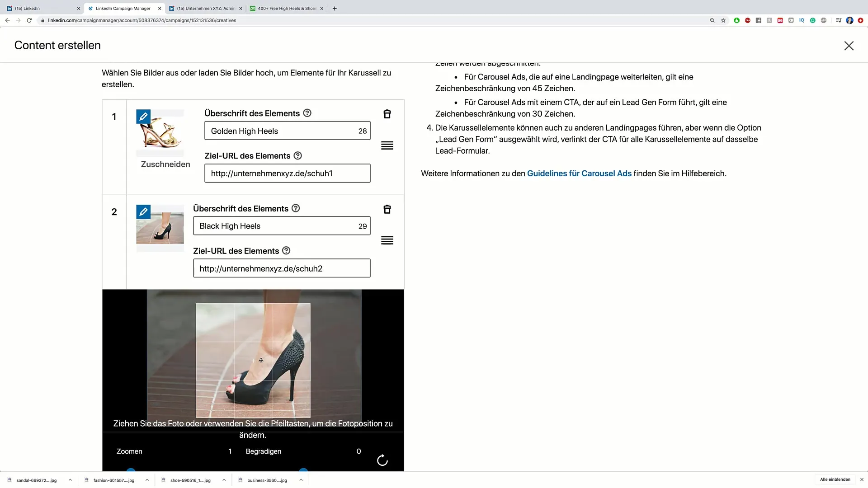Image resolution: width=868 pixels, height=488 pixels.
Task: Reload the page with the refresh icon
Action: tap(29, 20)
